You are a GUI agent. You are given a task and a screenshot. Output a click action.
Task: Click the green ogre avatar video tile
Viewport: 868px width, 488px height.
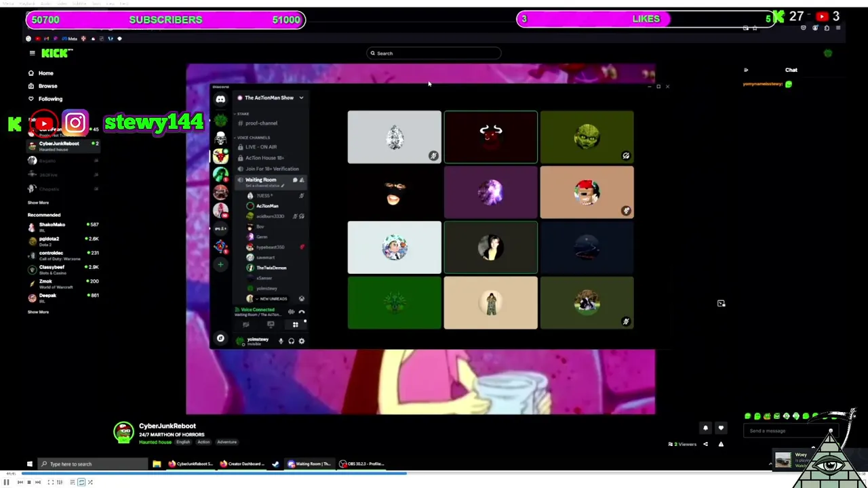click(587, 138)
